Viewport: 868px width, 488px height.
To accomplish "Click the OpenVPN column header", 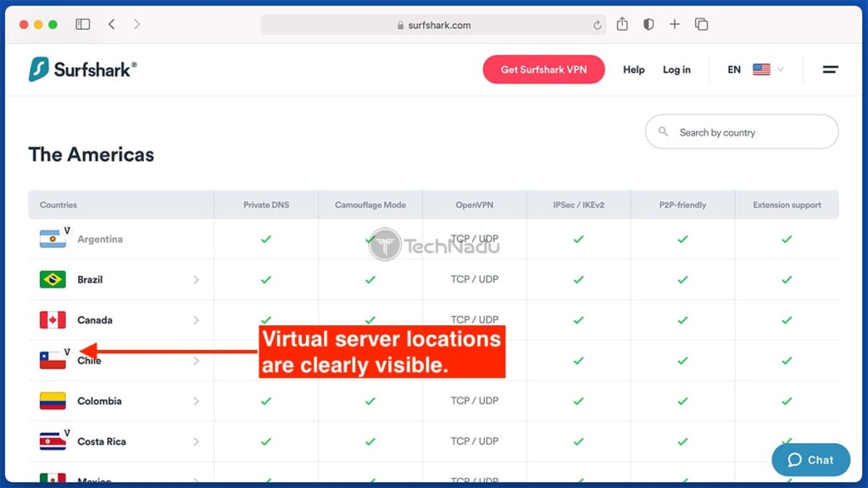I will [475, 205].
